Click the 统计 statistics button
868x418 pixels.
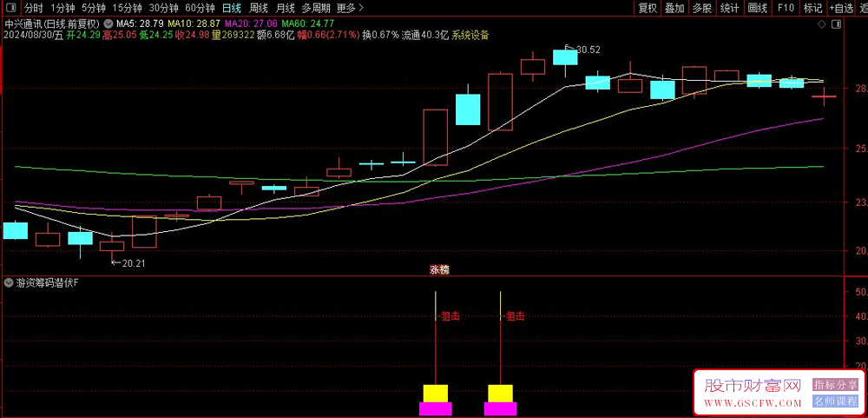click(729, 8)
